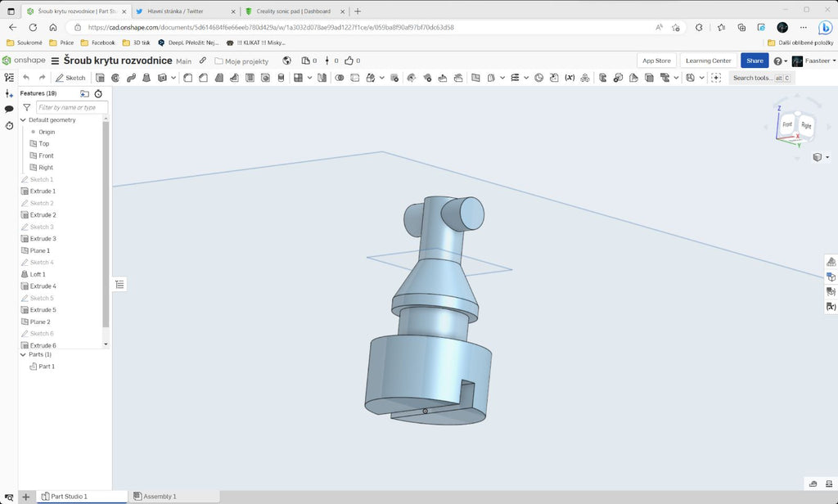Select the Chamfer tool
The image size is (838, 504).
tap(203, 78)
